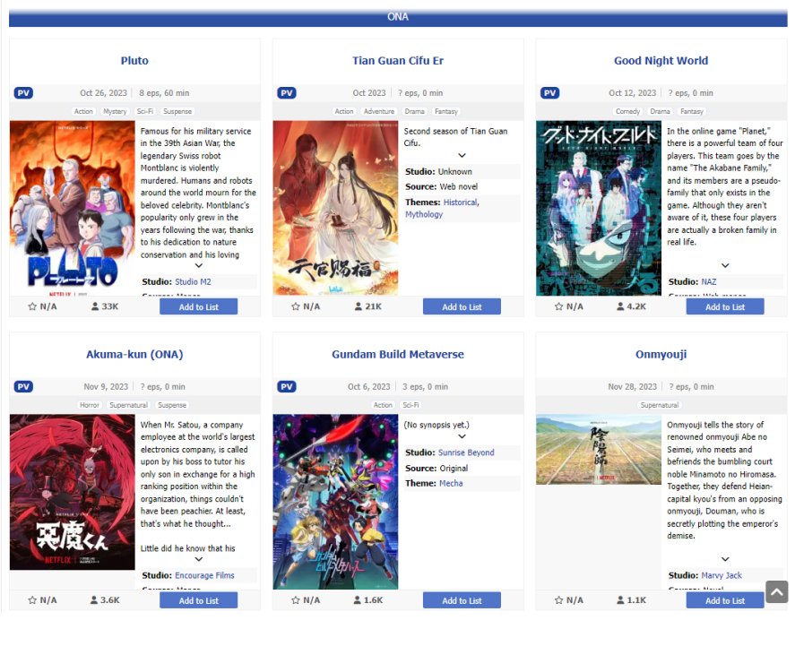Viewport: 795px width, 672px height.
Task: Click the star score icon for Pluto
Action: tap(32, 306)
